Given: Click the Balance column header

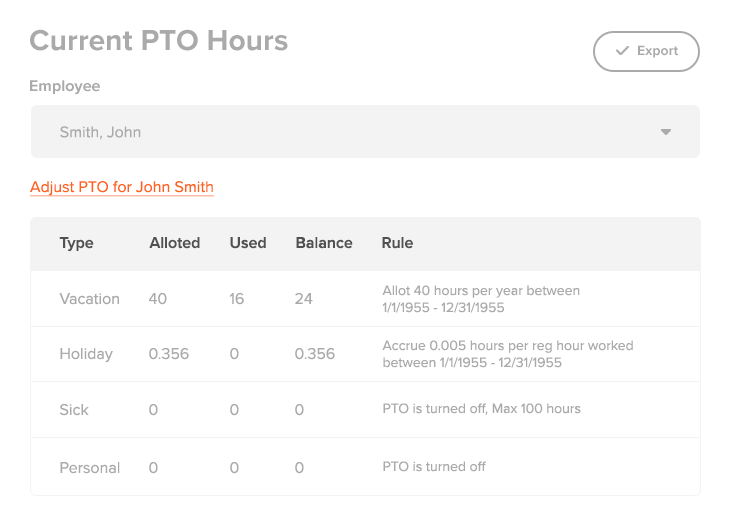Looking at the screenshot, I should point(324,243).
